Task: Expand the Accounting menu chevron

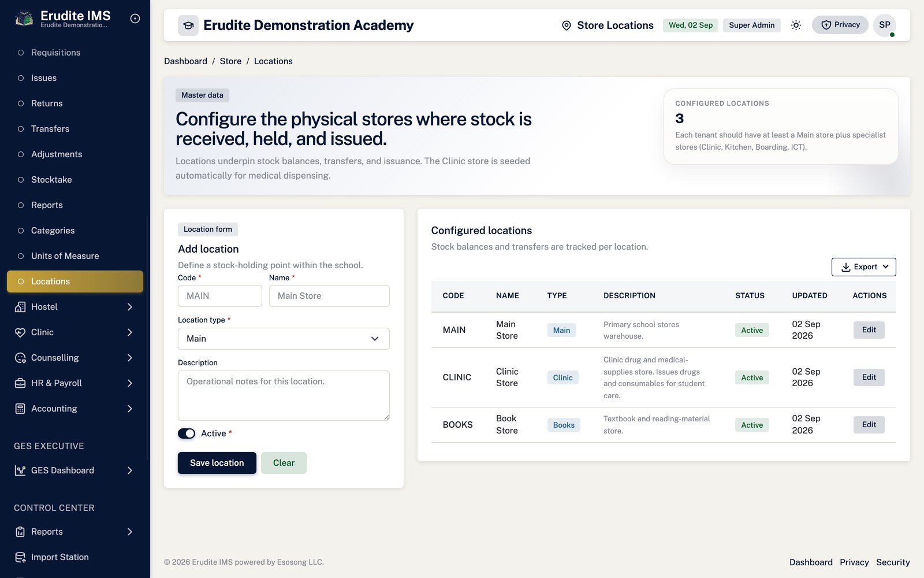Action: 130,409
